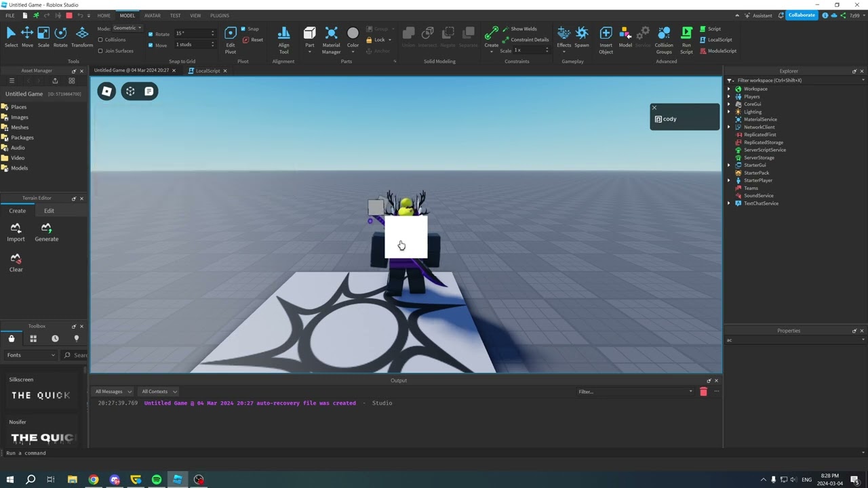The height and width of the screenshot is (488, 868).
Task: Open chat icon in game viewport
Action: (x=149, y=91)
